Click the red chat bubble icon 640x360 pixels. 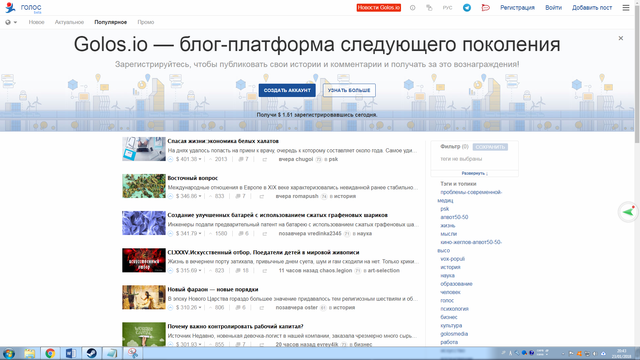click(485, 8)
